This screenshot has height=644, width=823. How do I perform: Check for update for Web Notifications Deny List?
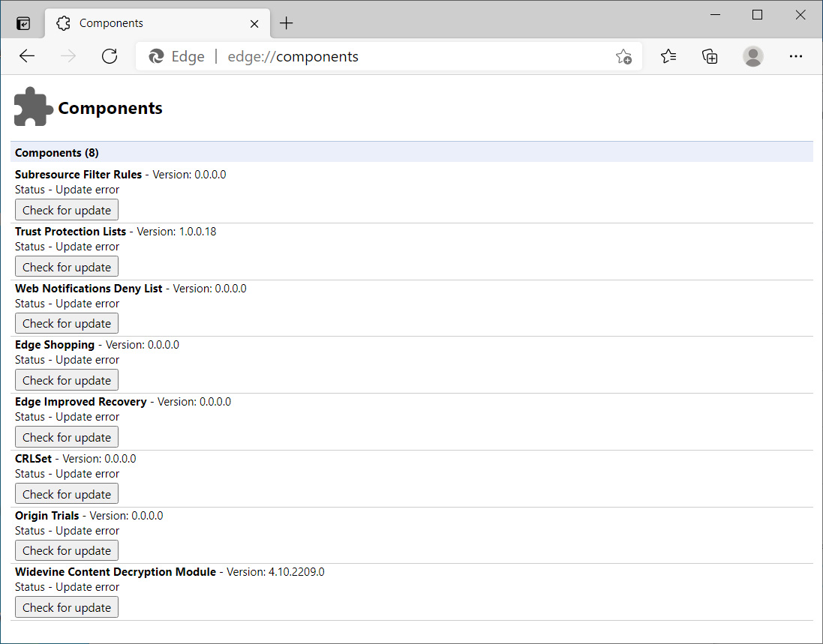pos(67,323)
